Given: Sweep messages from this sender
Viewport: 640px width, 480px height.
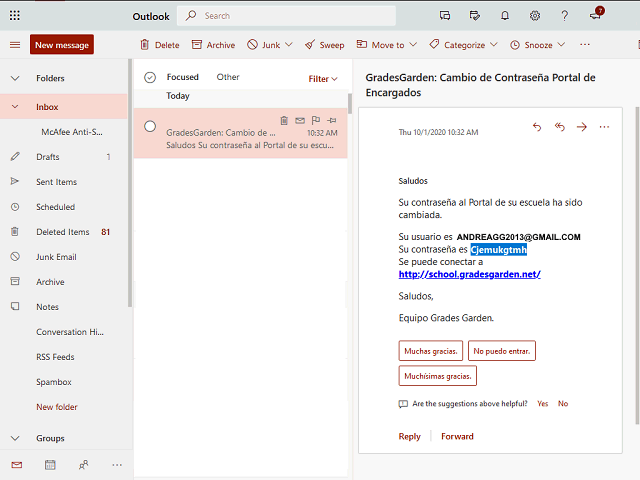Looking at the screenshot, I should tap(324, 44).
